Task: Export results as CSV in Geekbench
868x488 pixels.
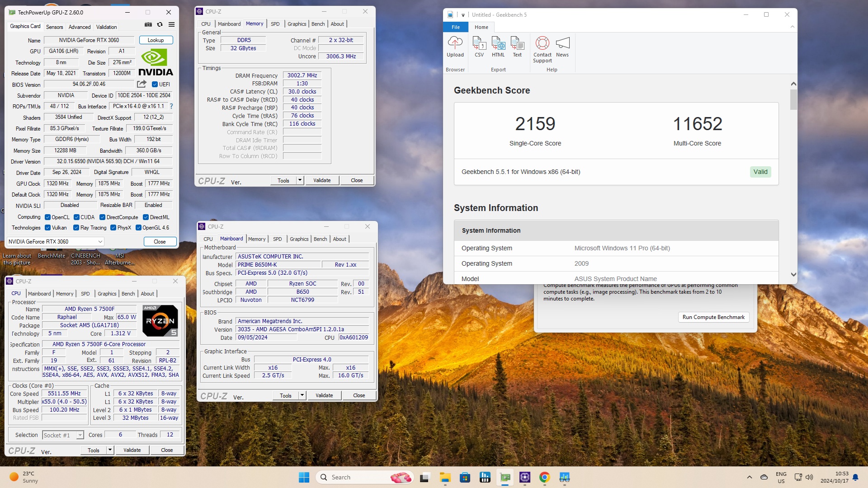Action: tap(479, 47)
